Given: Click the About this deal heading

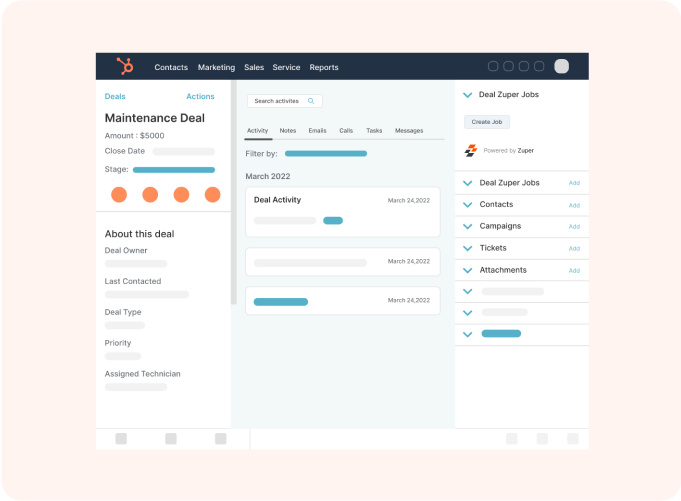Looking at the screenshot, I should point(139,234).
